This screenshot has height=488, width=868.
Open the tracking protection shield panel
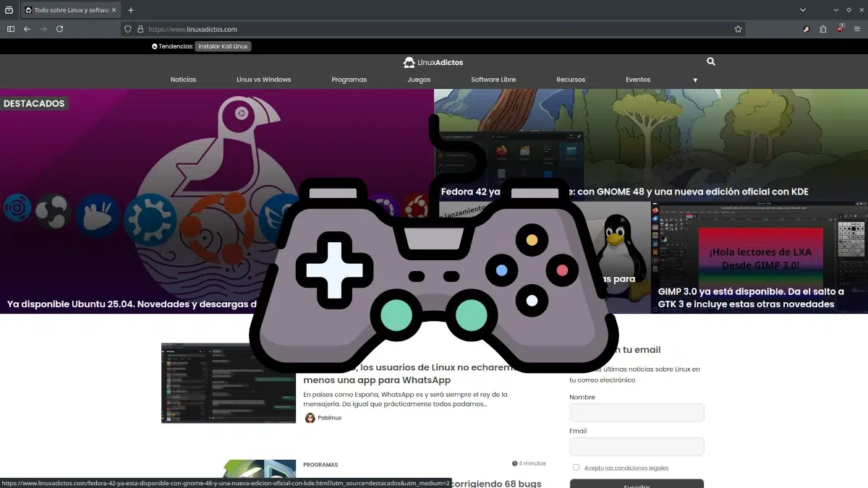tap(128, 29)
